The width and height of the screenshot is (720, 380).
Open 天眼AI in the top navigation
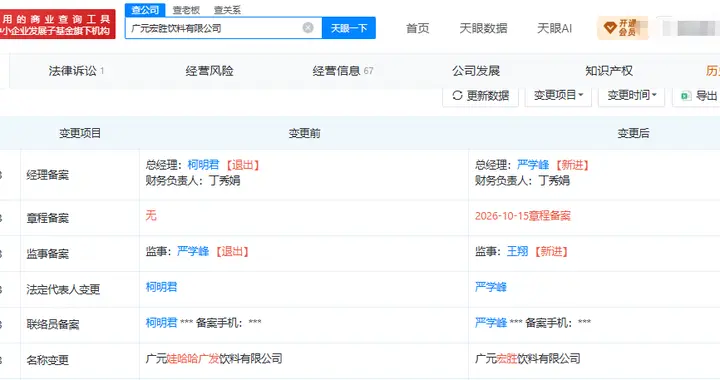(x=554, y=28)
